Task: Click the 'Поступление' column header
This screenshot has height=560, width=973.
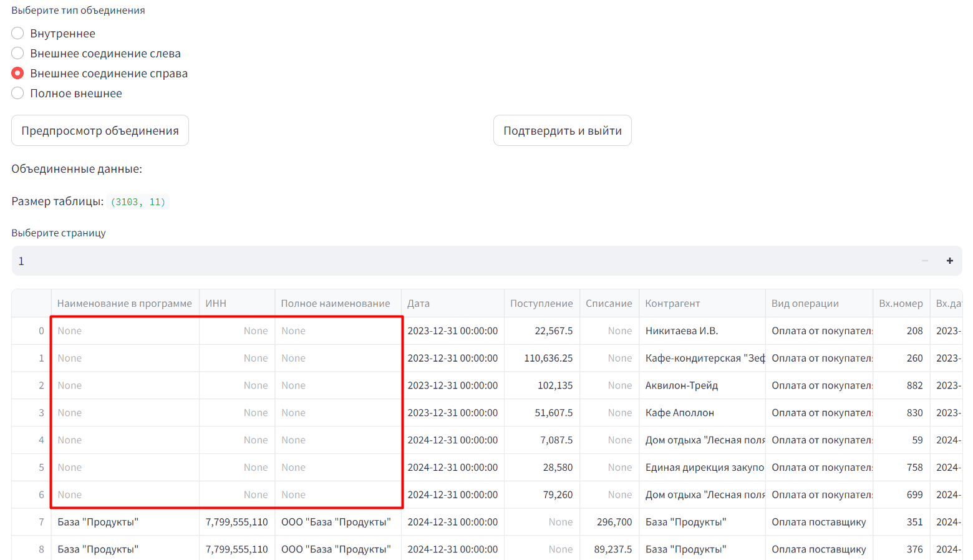Action: point(541,304)
